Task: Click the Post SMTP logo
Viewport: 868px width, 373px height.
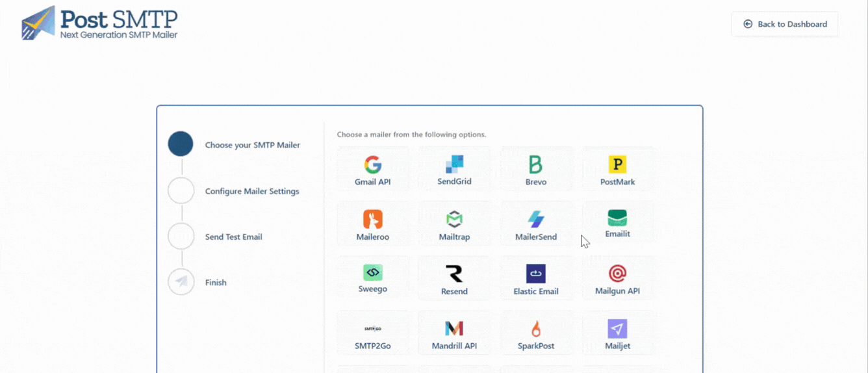Action: coord(99,23)
